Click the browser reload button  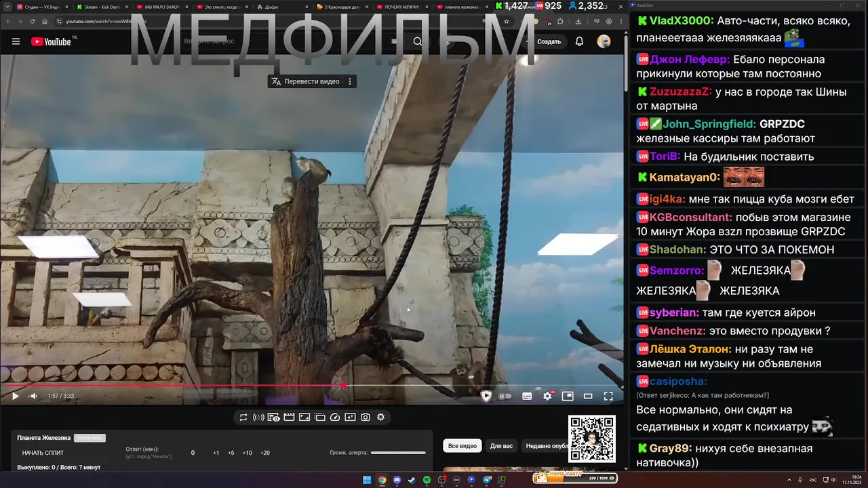pos(32,21)
